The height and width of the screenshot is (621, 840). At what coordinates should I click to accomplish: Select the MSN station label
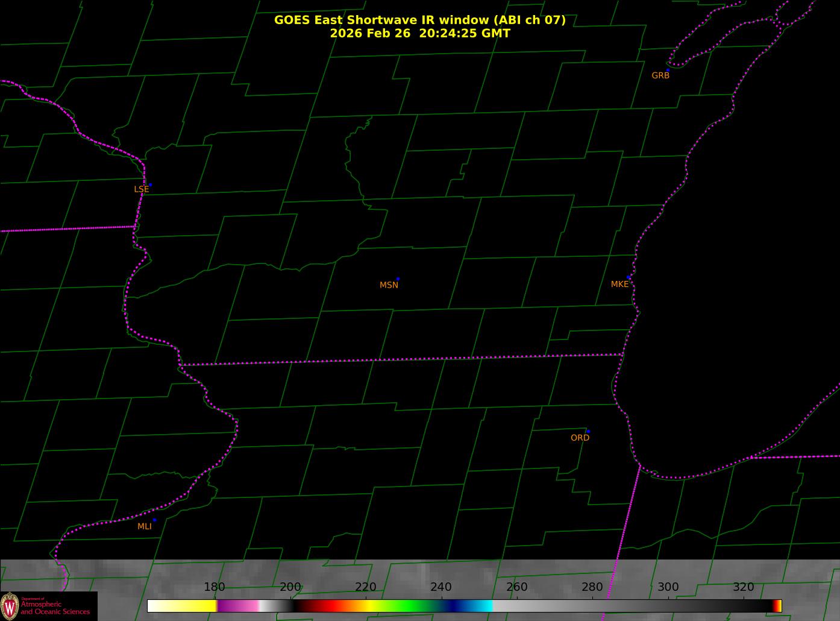click(389, 285)
